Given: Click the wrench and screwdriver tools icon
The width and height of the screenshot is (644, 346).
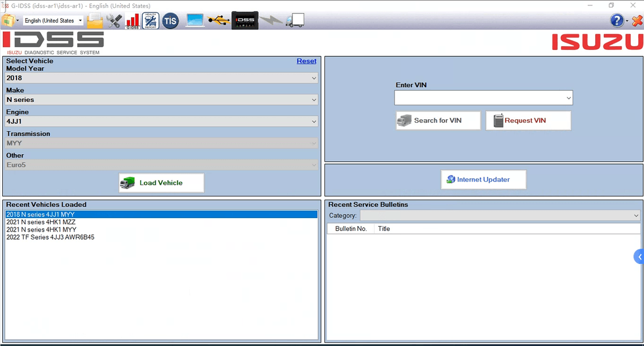Looking at the screenshot, I should click(114, 20).
